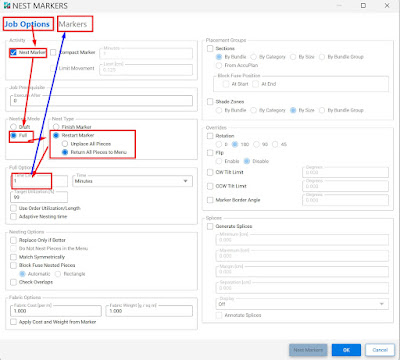Enable Adaptive Nesting time

pyautogui.click(x=13, y=217)
